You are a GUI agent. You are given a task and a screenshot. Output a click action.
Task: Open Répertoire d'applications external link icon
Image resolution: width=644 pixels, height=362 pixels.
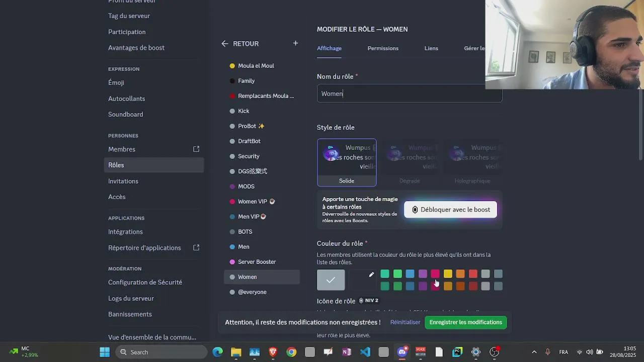pos(196,247)
